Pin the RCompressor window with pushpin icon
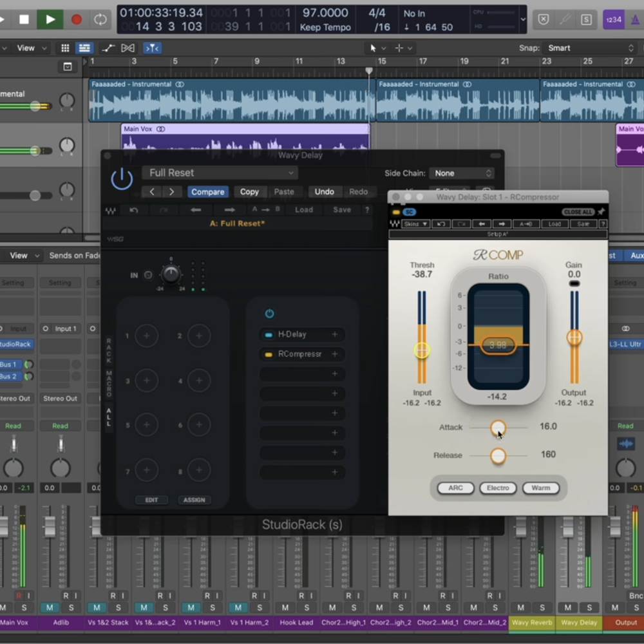Image resolution: width=644 pixels, height=644 pixels. [x=601, y=212]
